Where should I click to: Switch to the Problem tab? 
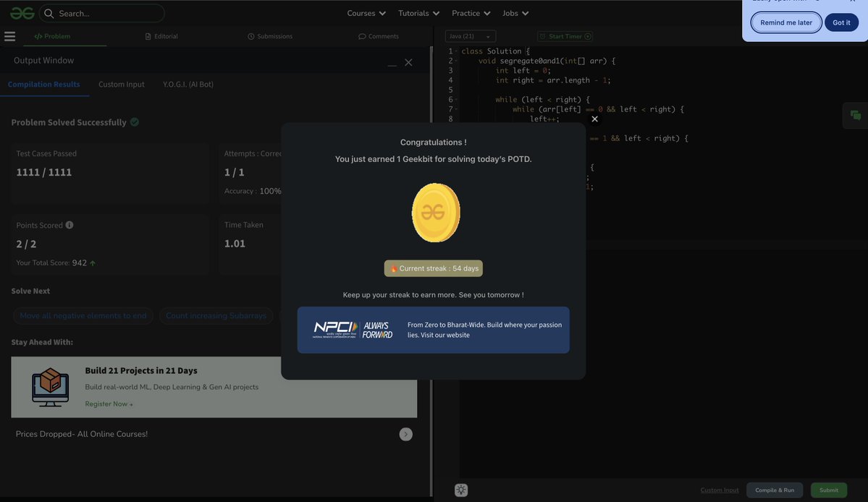[x=53, y=36]
